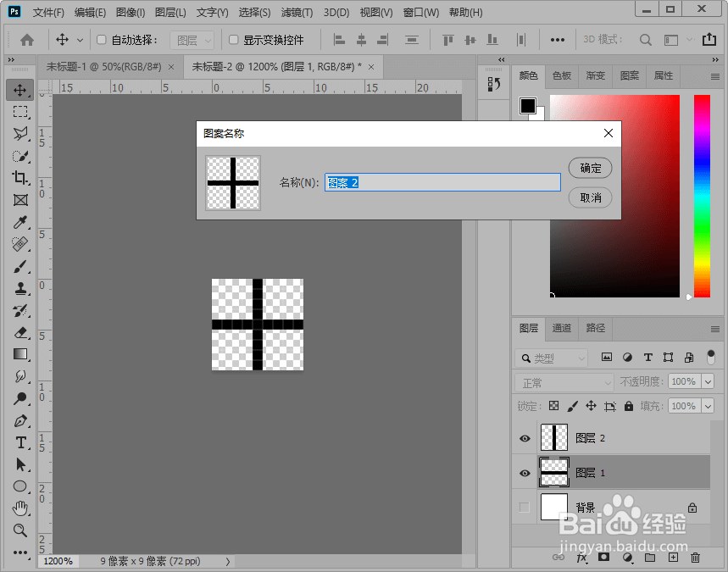This screenshot has width=728, height=572.
Task: Expand Move tool preset picker arrow
Action: click(x=80, y=41)
